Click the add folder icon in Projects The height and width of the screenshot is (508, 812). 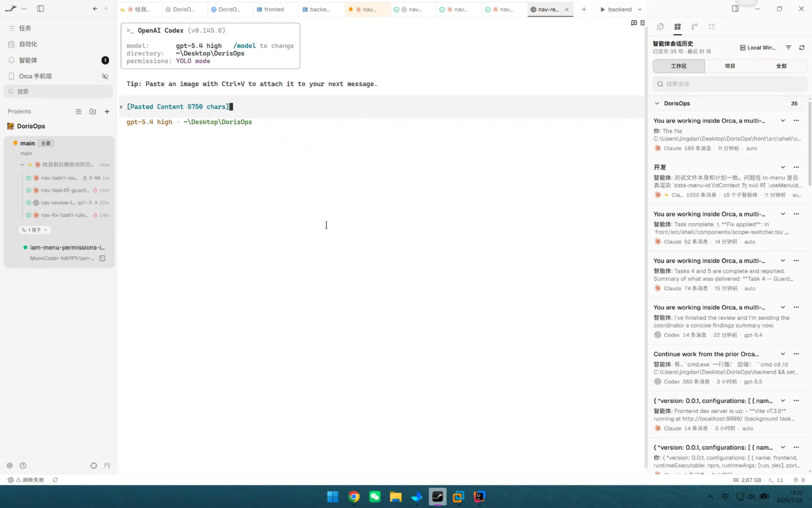[93, 111]
